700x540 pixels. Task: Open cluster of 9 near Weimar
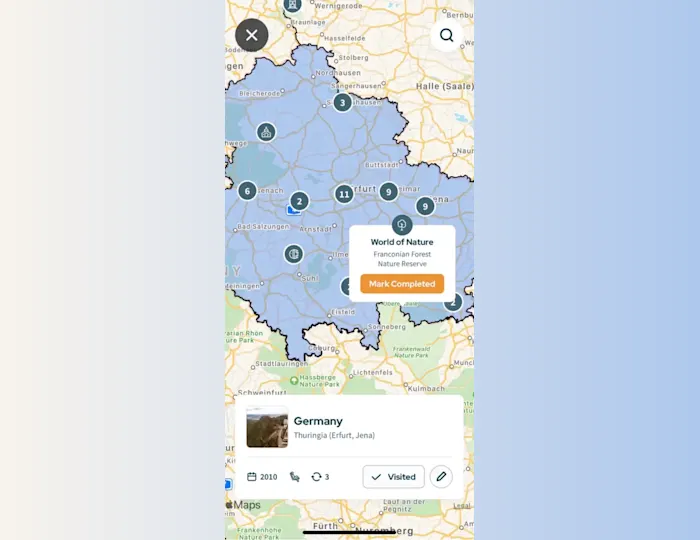pyautogui.click(x=388, y=192)
